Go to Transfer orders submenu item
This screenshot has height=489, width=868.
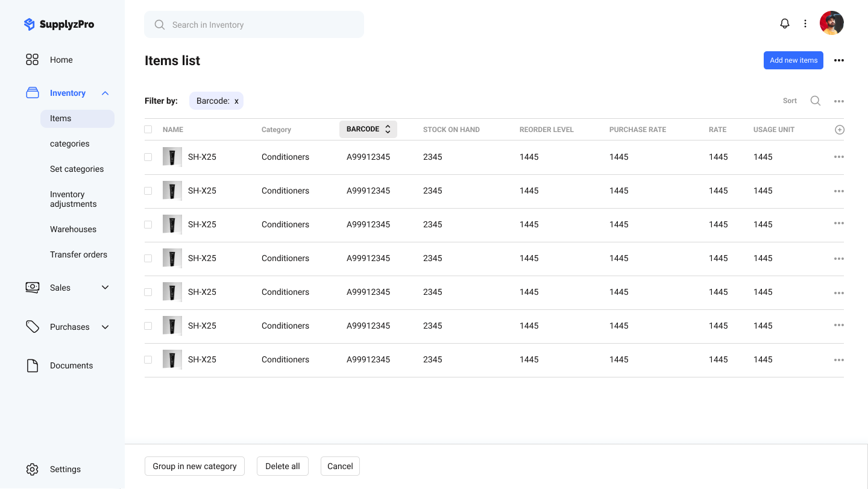(x=78, y=254)
